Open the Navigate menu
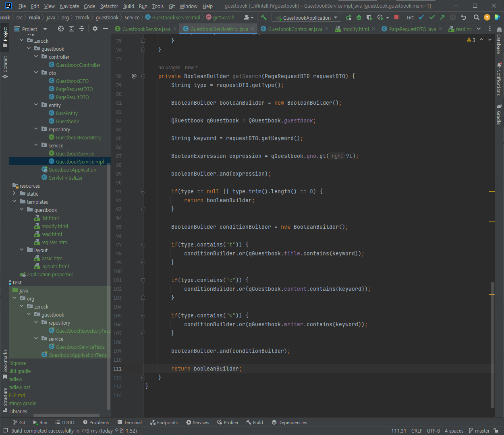Viewport: 504px width, 435px height. pyautogui.click(x=69, y=6)
